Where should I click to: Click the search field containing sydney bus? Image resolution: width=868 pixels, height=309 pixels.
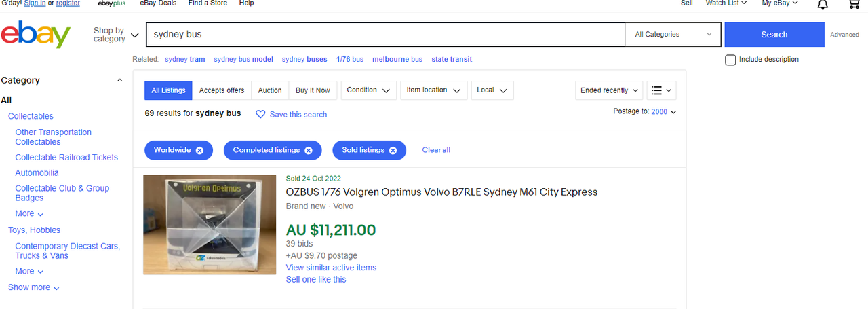(385, 35)
